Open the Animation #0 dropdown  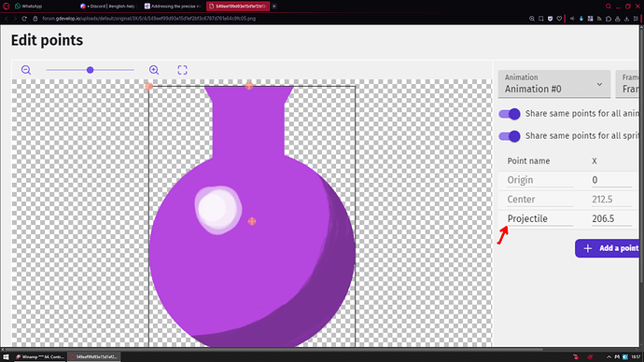click(x=554, y=84)
